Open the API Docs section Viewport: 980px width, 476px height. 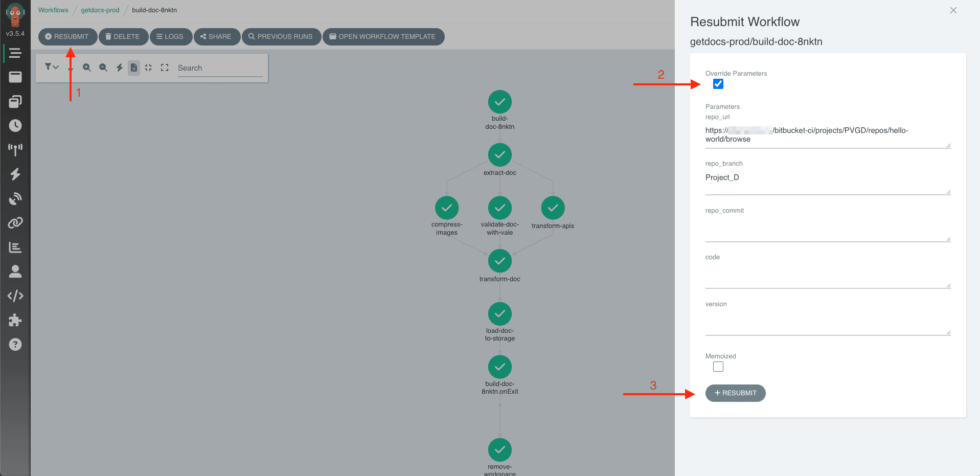15,296
